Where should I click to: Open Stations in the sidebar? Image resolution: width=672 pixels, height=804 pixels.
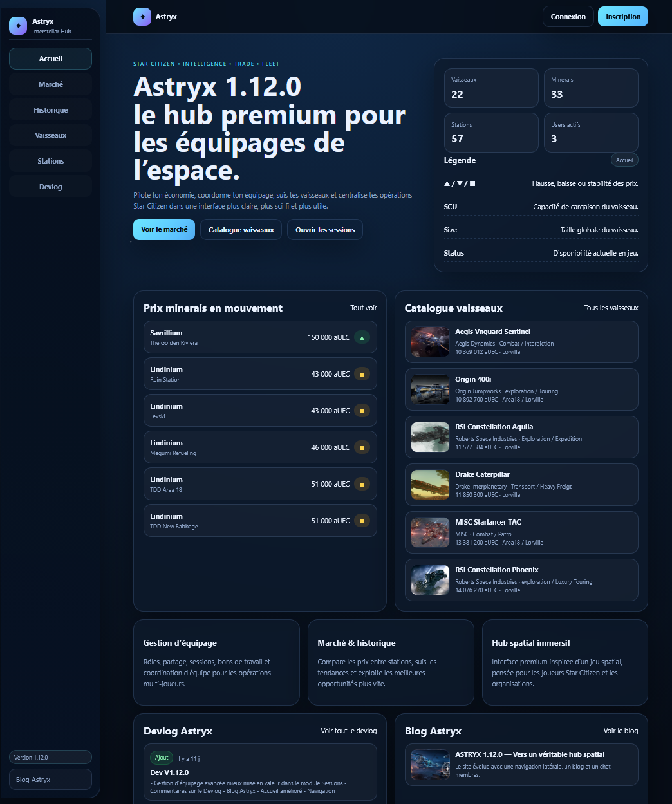pyautogui.click(x=51, y=161)
